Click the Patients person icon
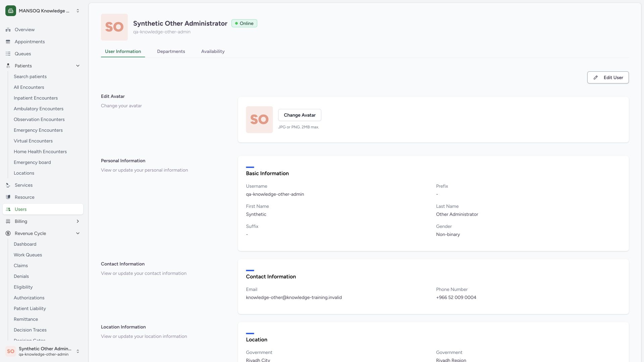Viewport: 644px width, 362px height. (8, 66)
